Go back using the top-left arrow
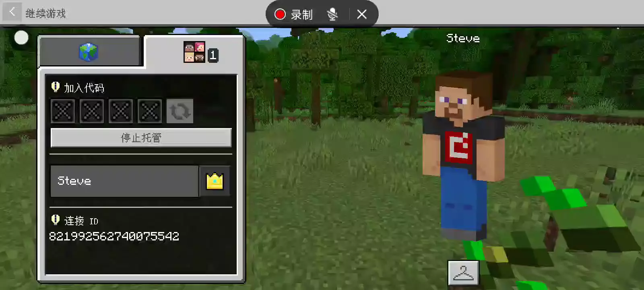 point(12,12)
